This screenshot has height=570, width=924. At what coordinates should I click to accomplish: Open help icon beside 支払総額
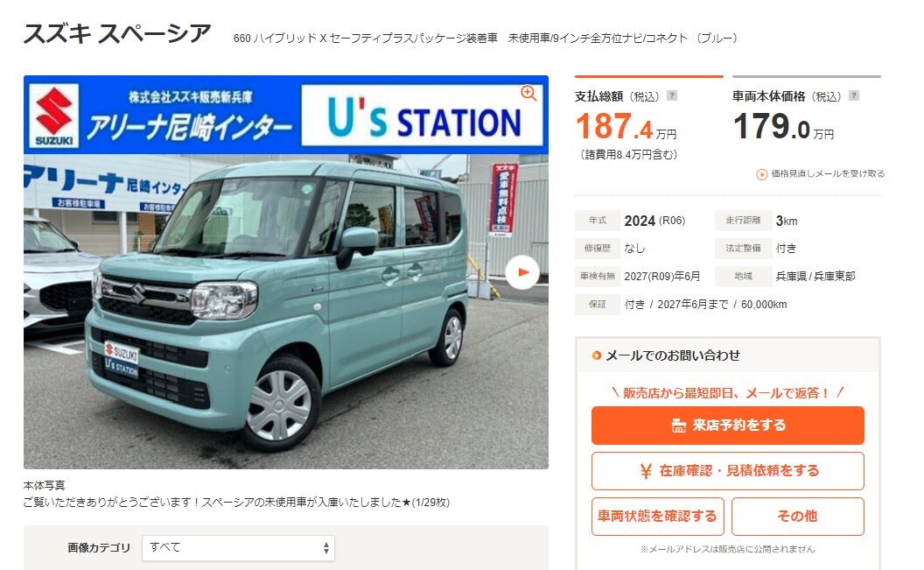coord(671,96)
